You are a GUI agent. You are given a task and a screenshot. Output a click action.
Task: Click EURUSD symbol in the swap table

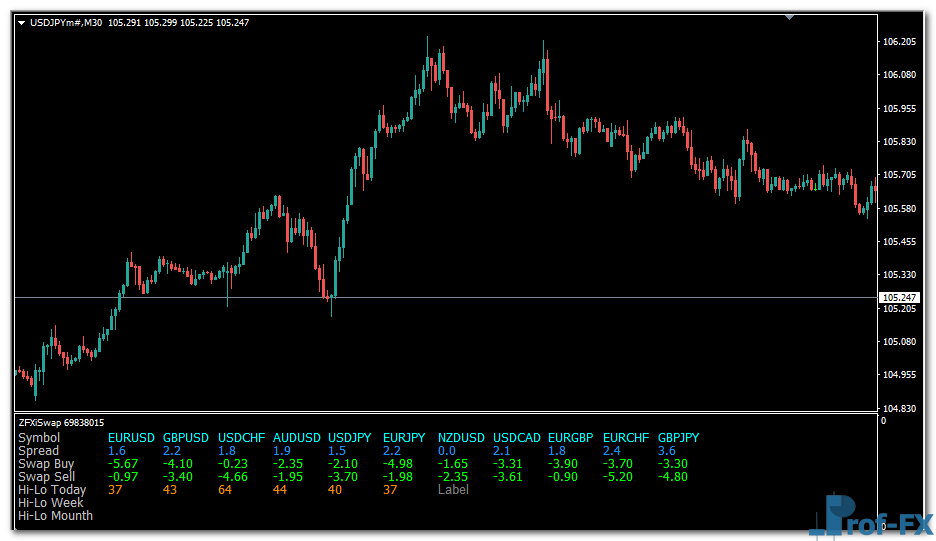130,438
